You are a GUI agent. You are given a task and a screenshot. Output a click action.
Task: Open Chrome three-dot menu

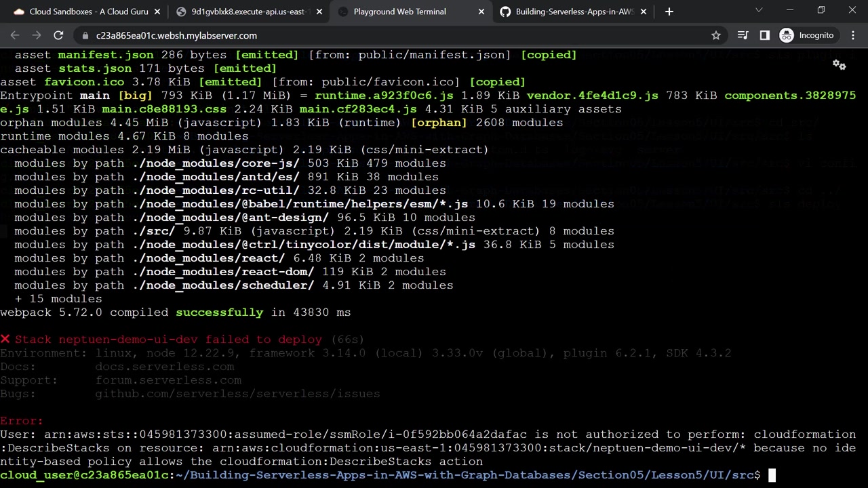[852, 35]
